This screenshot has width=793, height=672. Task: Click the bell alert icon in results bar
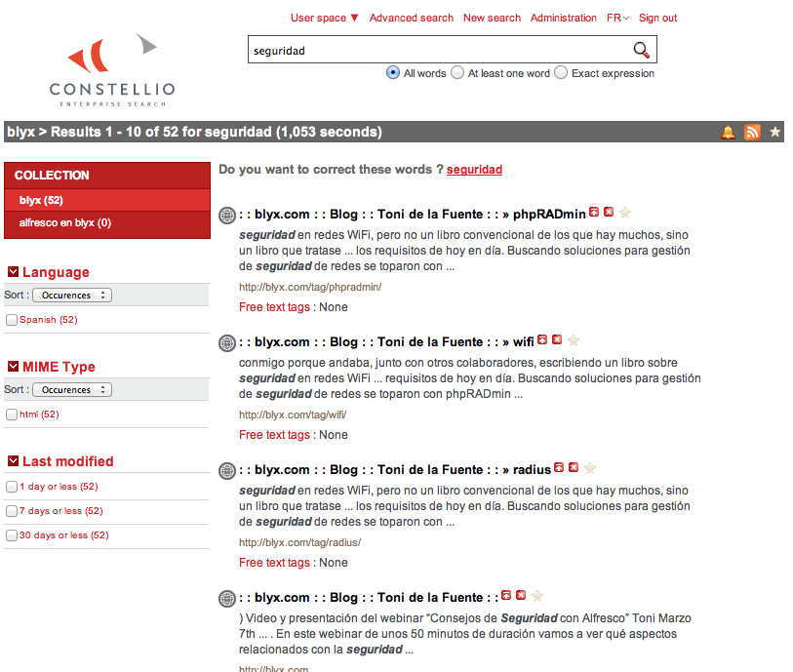[x=728, y=132]
